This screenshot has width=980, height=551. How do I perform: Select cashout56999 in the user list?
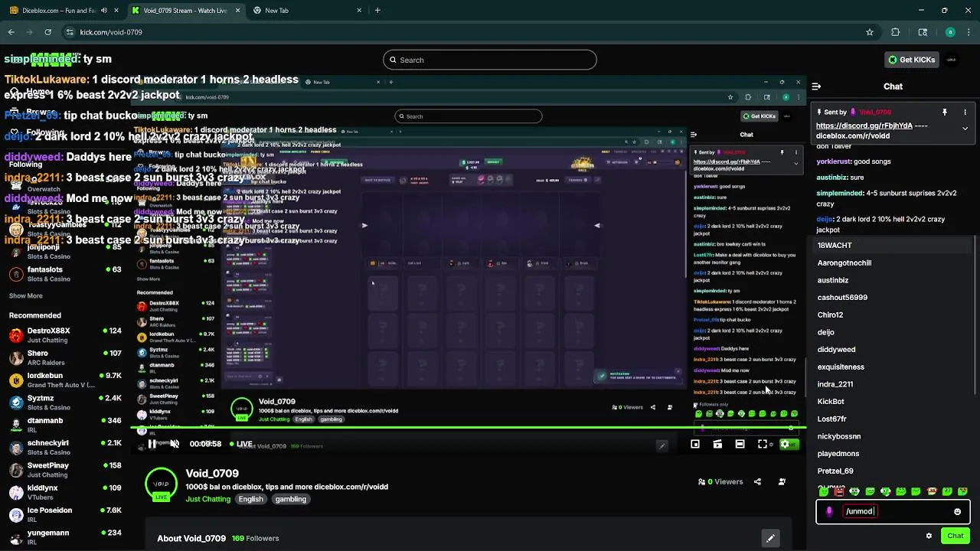[x=892, y=298]
